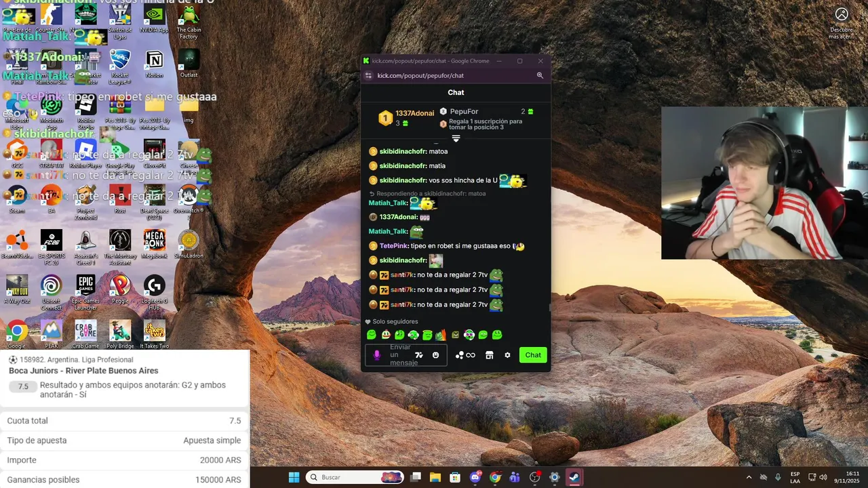Open Notion desktop shortcut

point(155,64)
